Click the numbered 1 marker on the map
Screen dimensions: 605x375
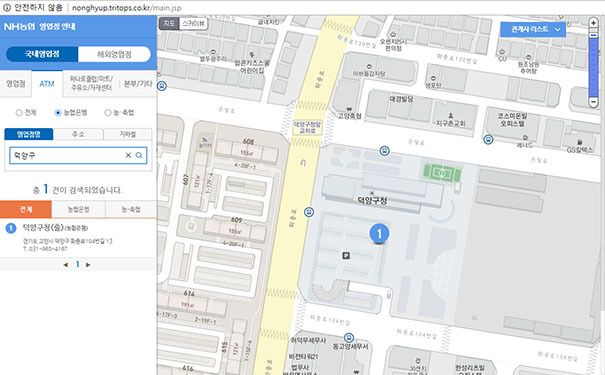(x=379, y=233)
